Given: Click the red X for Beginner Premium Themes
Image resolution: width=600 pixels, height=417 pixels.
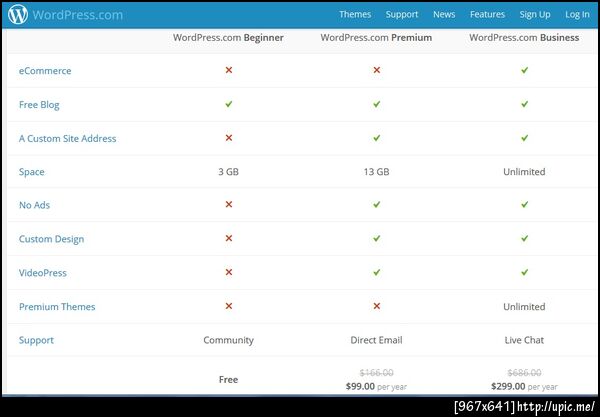Looking at the screenshot, I should pos(229,306).
